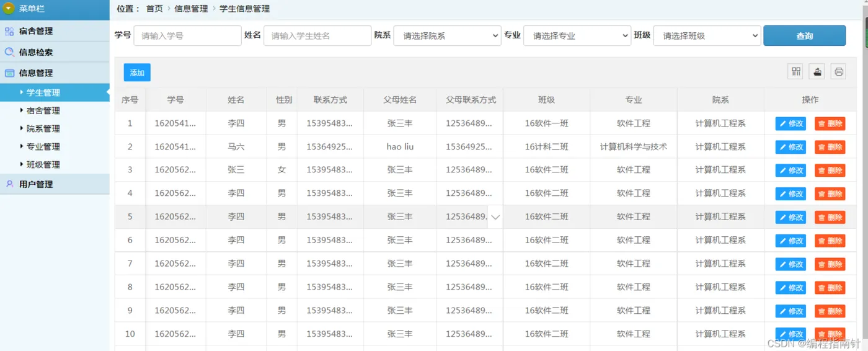Click the 查询 search button
The height and width of the screenshot is (351, 868).
point(804,35)
